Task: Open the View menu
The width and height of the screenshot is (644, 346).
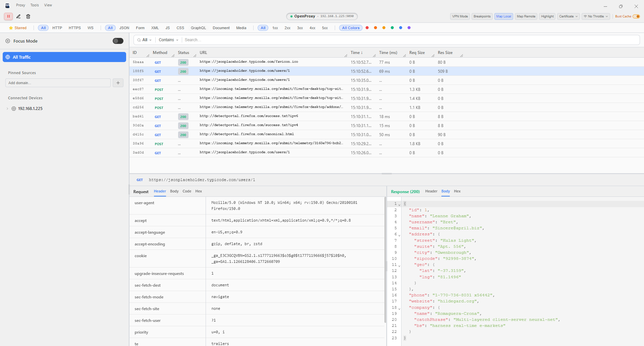Action: tap(48, 5)
